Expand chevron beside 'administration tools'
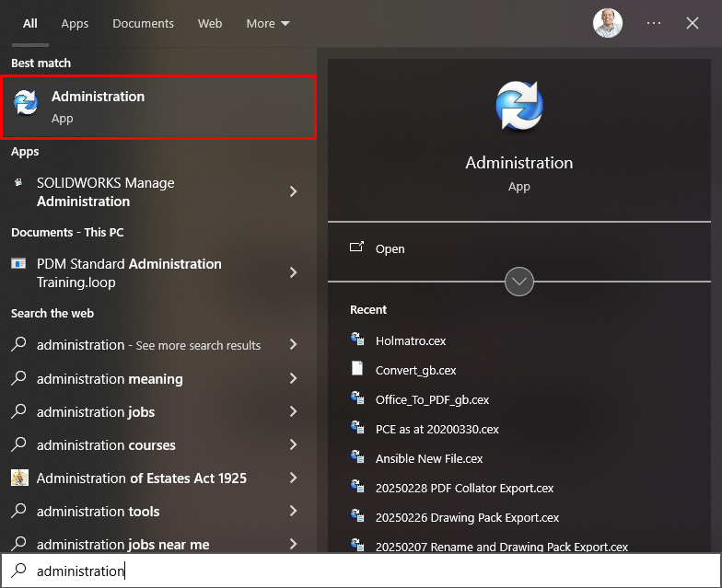This screenshot has width=722, height=588. click(293, 512)
